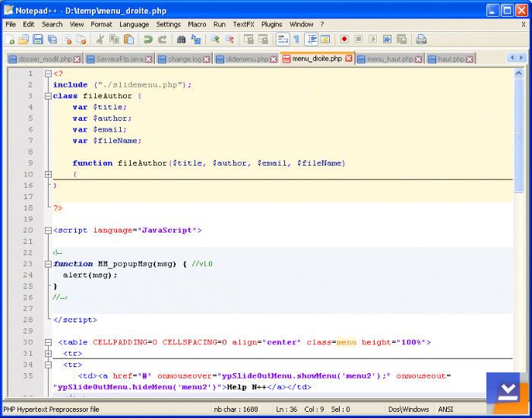
Task: Click the Zoom Out magnifier icon
Action: point(230,40)
